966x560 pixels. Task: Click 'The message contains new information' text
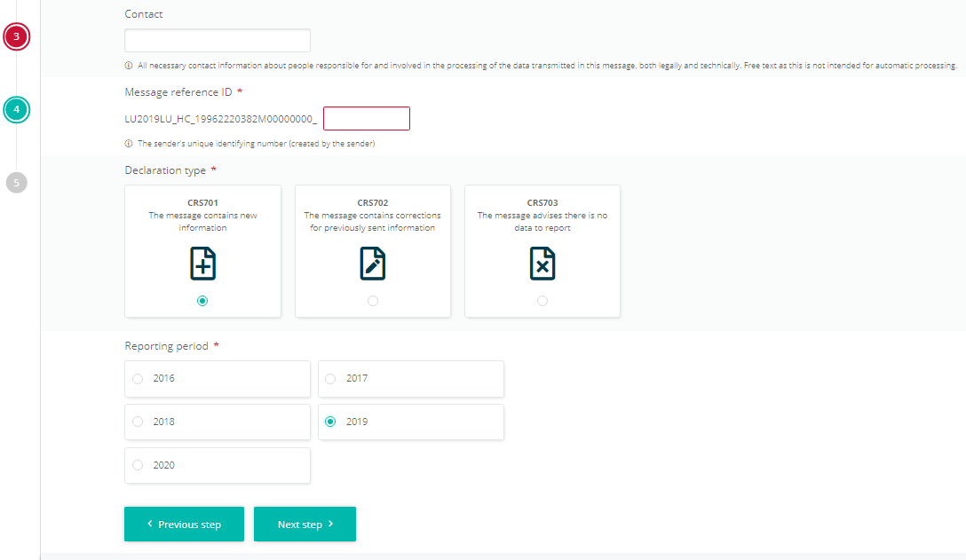(x=202, y=222)
